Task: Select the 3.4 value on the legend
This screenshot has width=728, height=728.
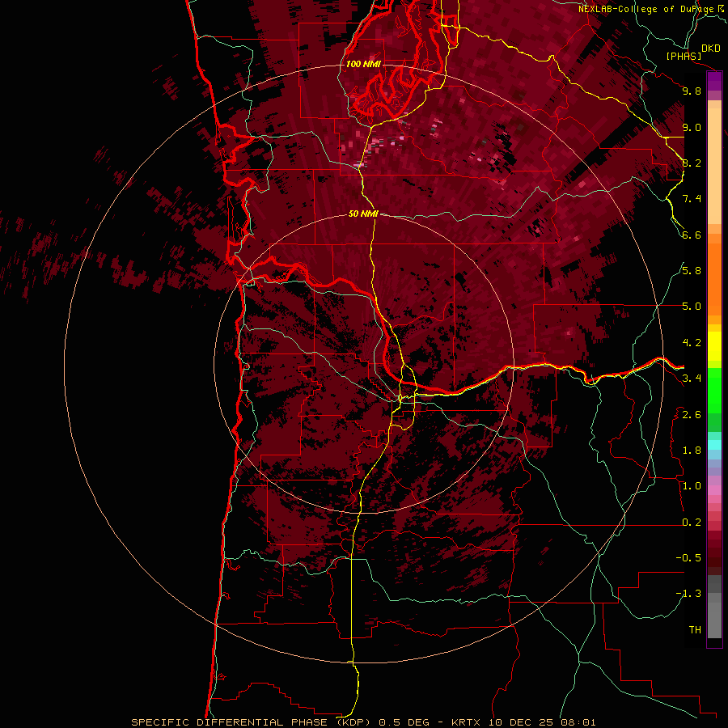Action: (692, 379)
